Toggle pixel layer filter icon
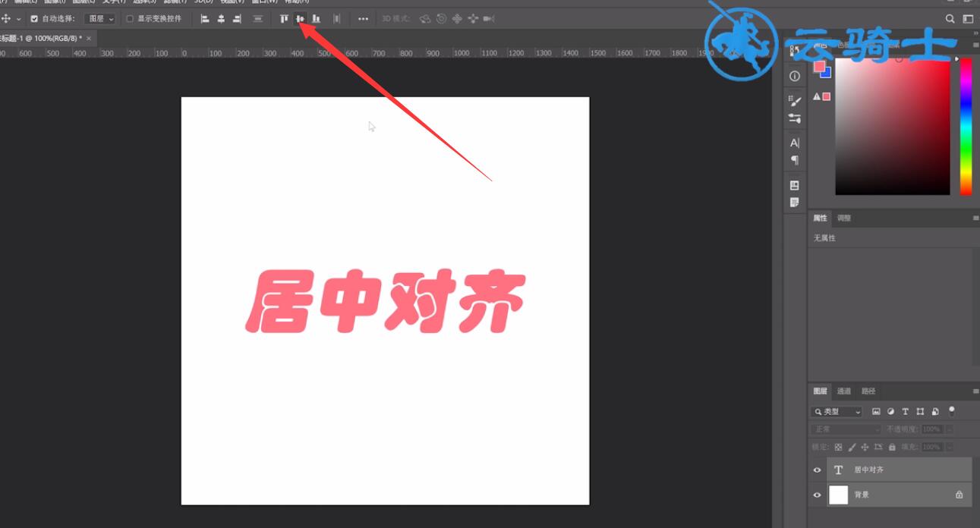980x528 pixels. 876,412
